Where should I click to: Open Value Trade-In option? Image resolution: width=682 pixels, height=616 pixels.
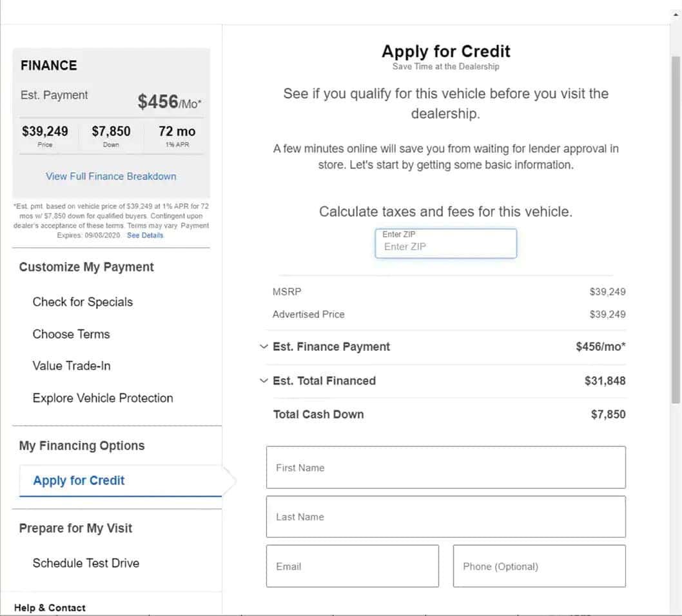tap(72, 366)
